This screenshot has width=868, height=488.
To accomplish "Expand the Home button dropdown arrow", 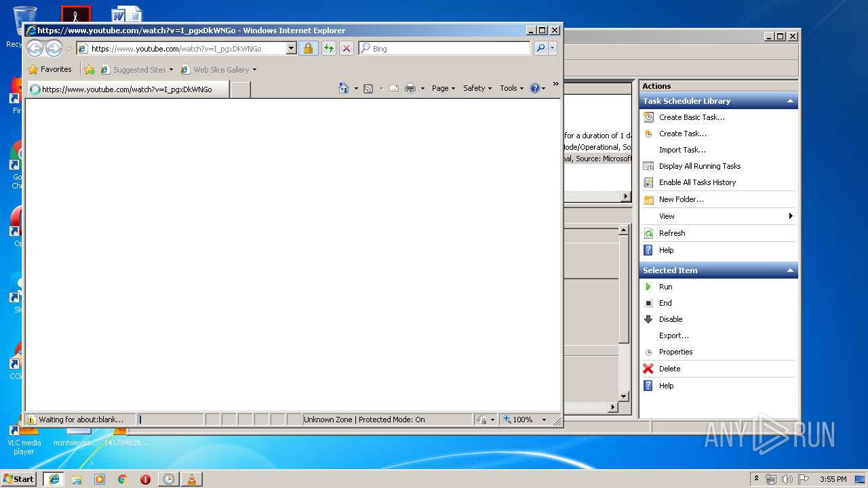I will [x=356, y=88].
